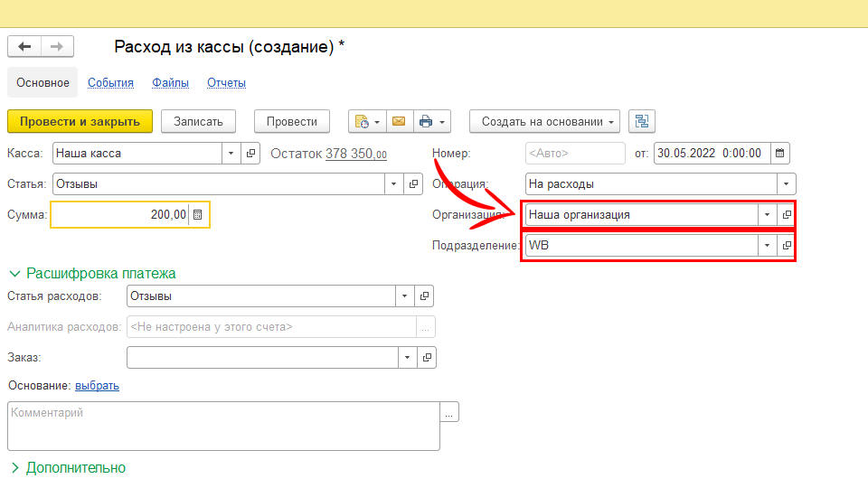Open the Касса item form icon

pyautogui.click(x=251, y=154)
